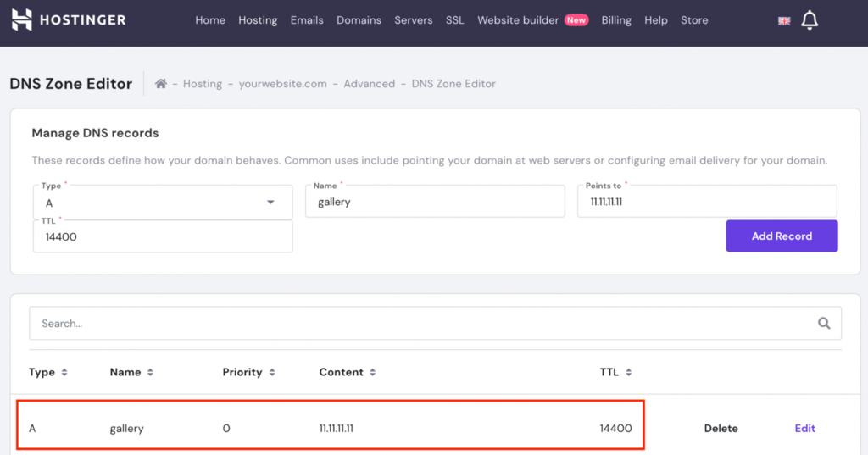Sort records by Priority column arrows
The height and width of the screenshot is (455, 868).
click(272, 373)
